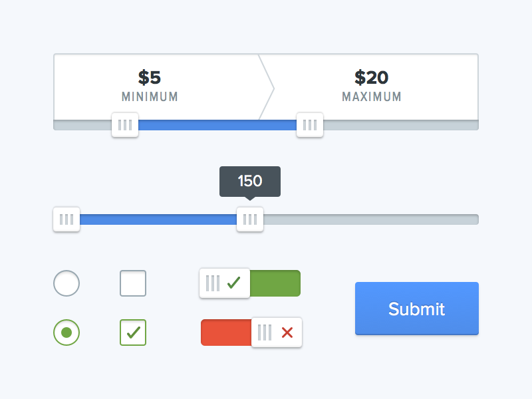
Task: Select the $5 MINIMUM price section
Action: 150,85
